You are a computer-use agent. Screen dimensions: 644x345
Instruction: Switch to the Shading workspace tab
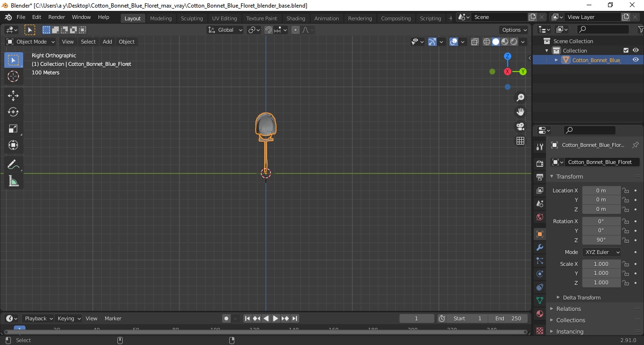(295, 18)
